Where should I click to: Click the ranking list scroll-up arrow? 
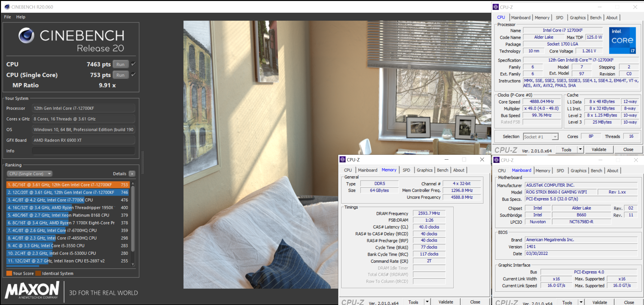pyautogui.click(x=133, y=183)
